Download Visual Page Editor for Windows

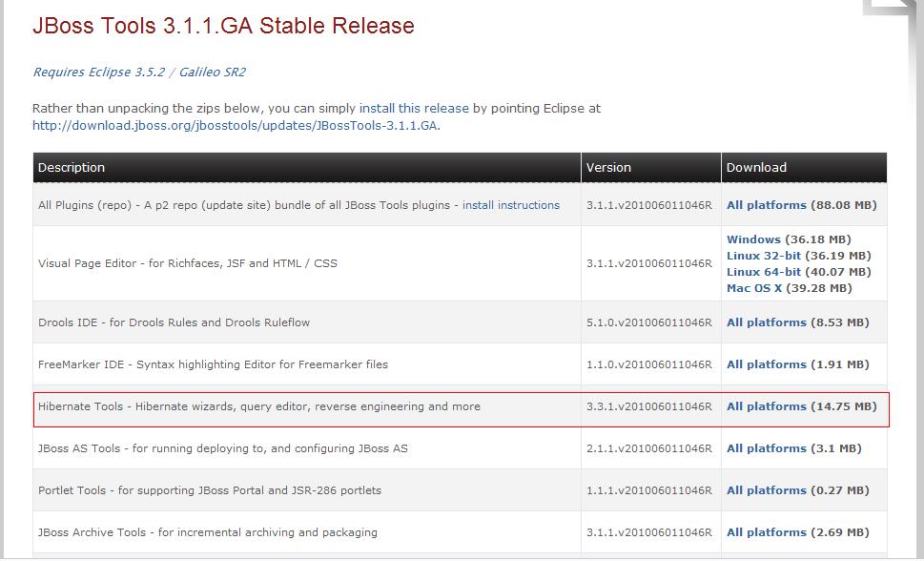click(753, 239)
